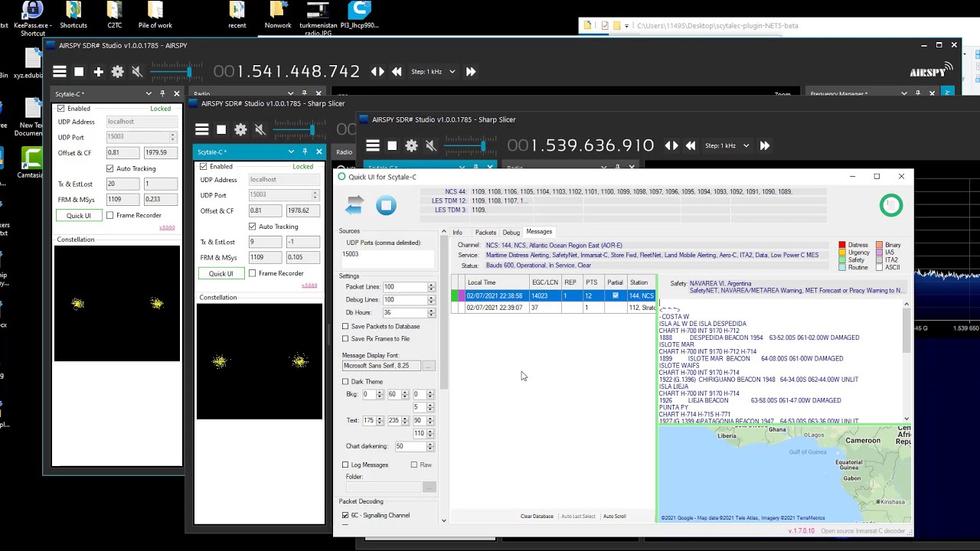The image size is (980, 551).
Task: Close Scytale-C panel in first Sharp Slicer
Action: tap(318, 152)
